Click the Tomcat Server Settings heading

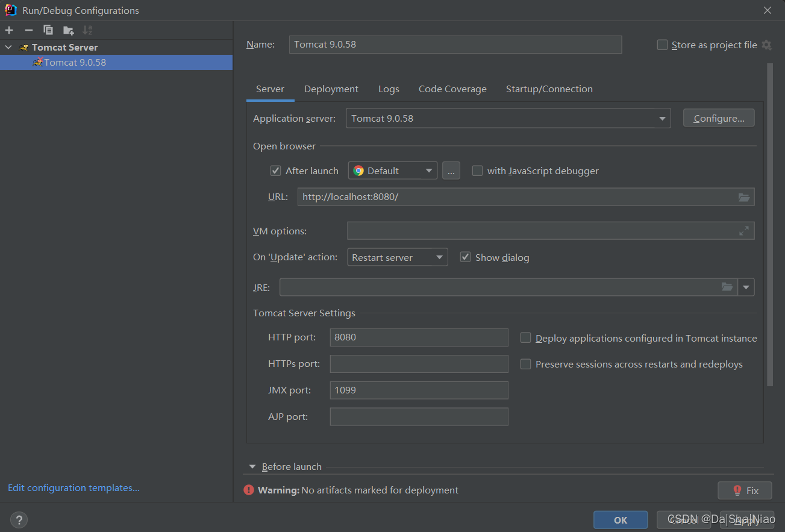(304, 313)
